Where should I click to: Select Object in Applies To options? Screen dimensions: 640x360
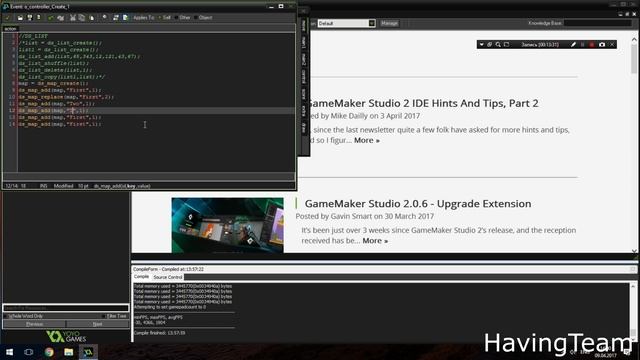pyautogui.click(x=203, y=18)
